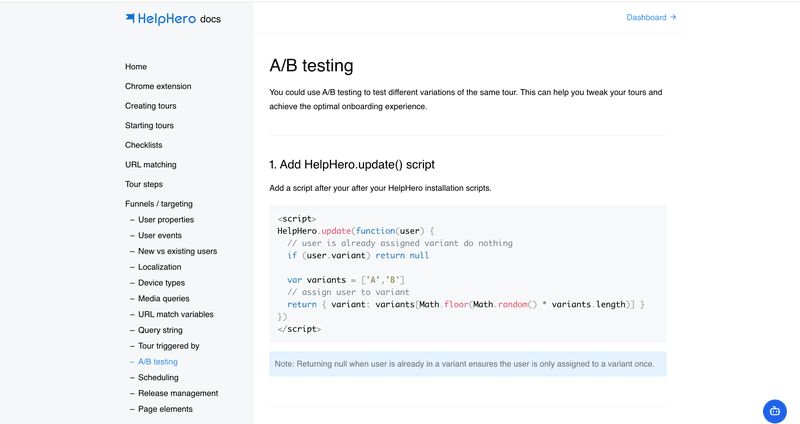
Task: Open Creating tours documentation
Action: 151,106
